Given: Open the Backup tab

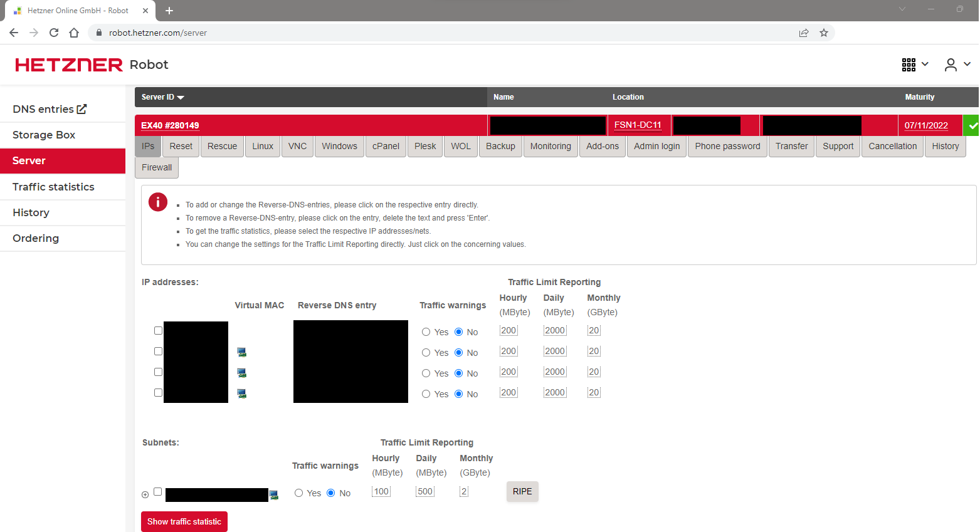Looking at the screenshot, I should pyautogui.click(x=500, y=146).
